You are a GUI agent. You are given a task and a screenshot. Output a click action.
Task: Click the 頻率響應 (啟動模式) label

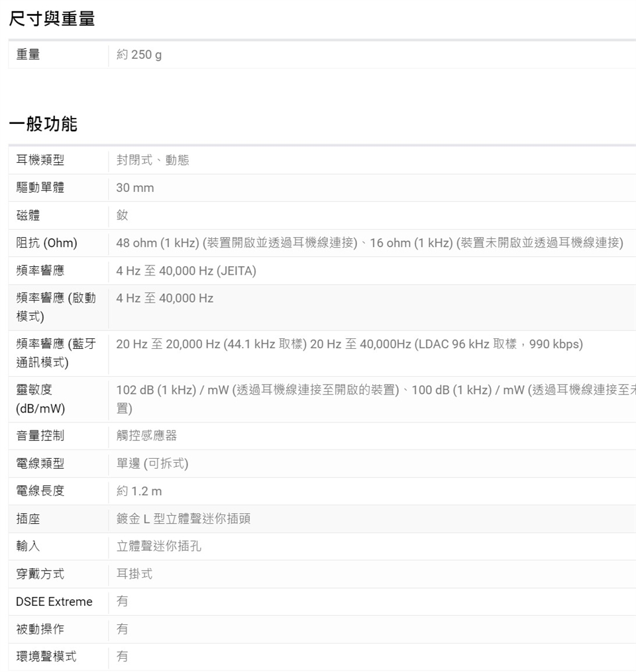tap(56, 307)
